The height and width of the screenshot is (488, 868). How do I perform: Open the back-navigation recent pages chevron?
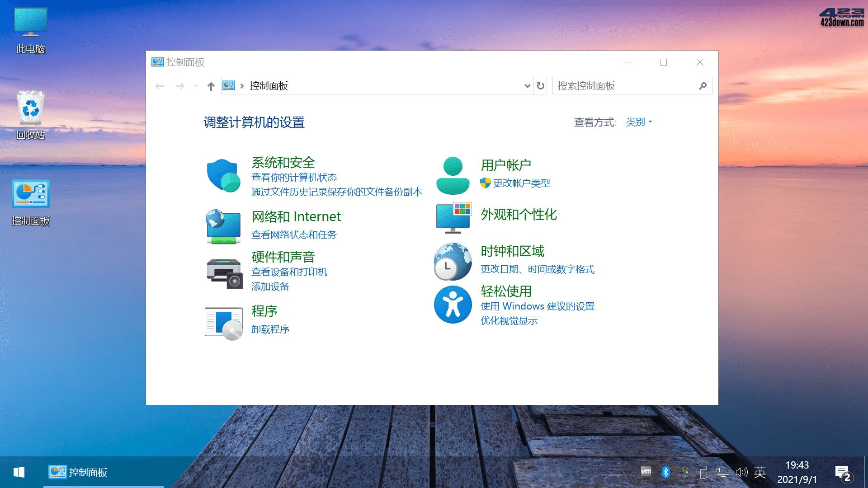195,85
